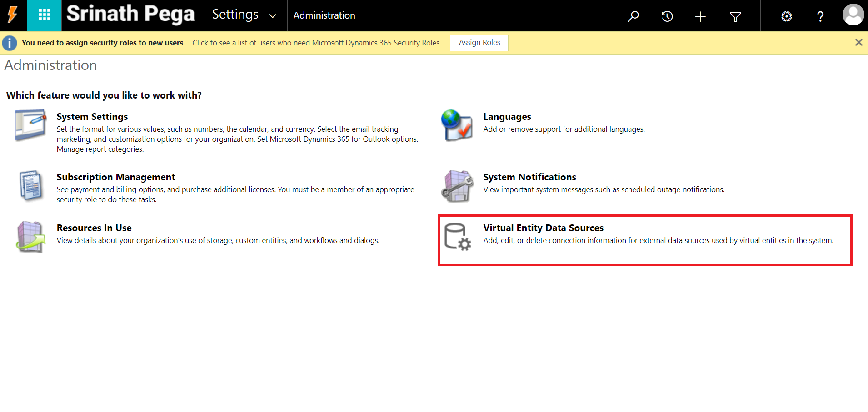Click the System Notifications wrench icon
The width and height of the screenshot is (868, 412).
tap(457, 186)
